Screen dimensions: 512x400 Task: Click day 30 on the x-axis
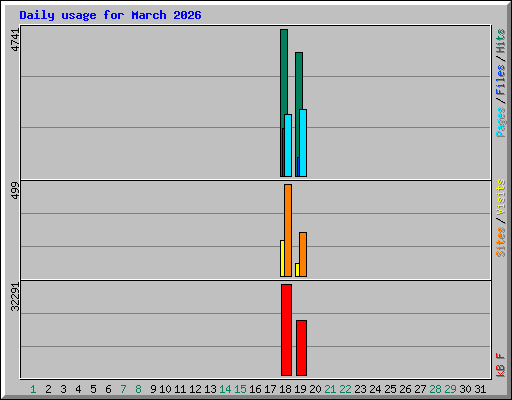coord(465,389)
